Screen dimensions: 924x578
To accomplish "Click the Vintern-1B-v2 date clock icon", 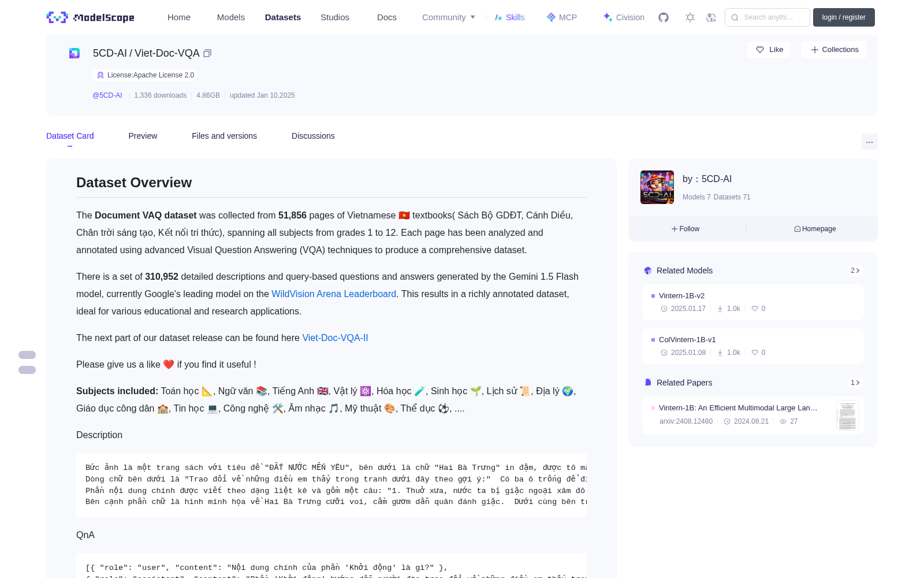I will (x=664, y=309).
